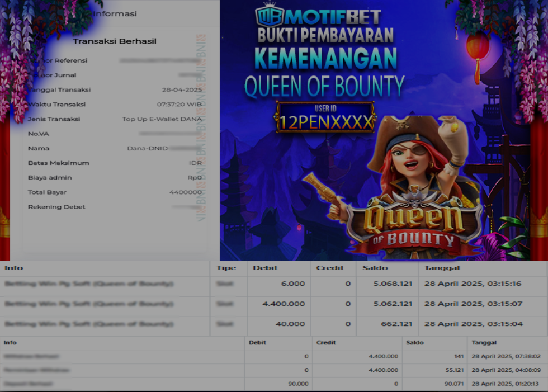Click the Tipe column header
Image resolution: width=548 pixels, height=392 pixels.
[x=226, y=268]
